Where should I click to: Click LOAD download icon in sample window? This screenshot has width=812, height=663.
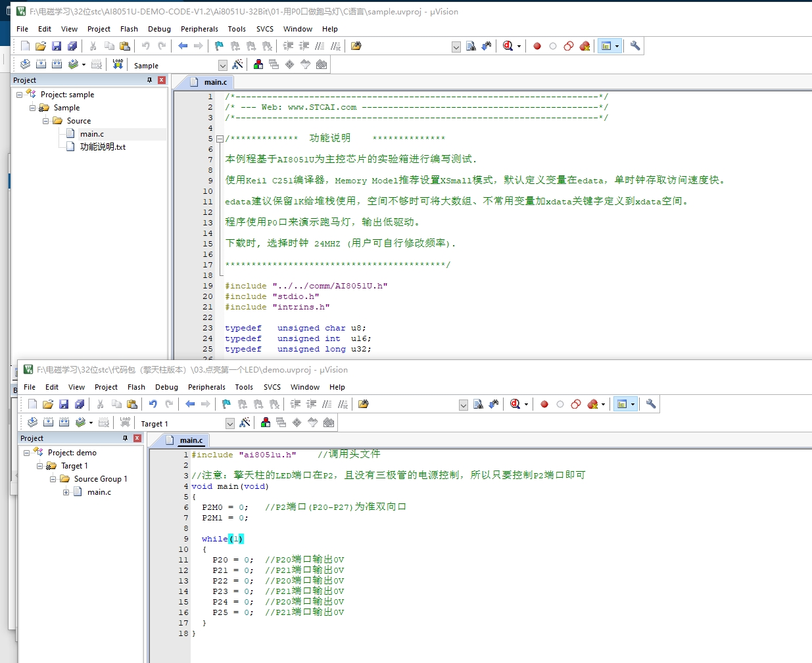click(118, 64)
